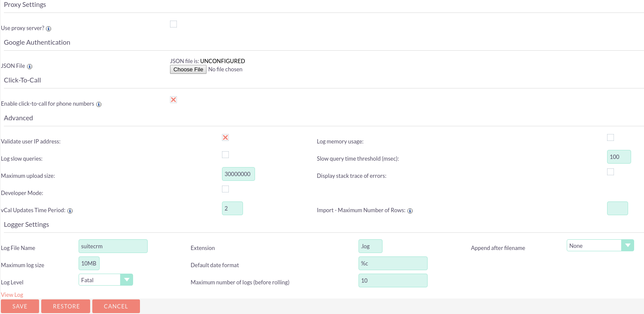Image resolution: width=644 pixels, height=314 pixels.
Task: Enable Log memory usage
Action: click(611, 137)
